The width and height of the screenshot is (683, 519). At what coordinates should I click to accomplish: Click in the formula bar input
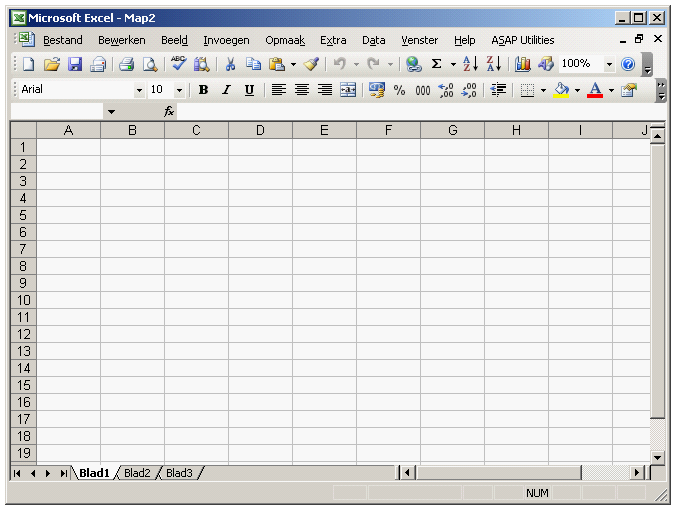click(421, 112)
